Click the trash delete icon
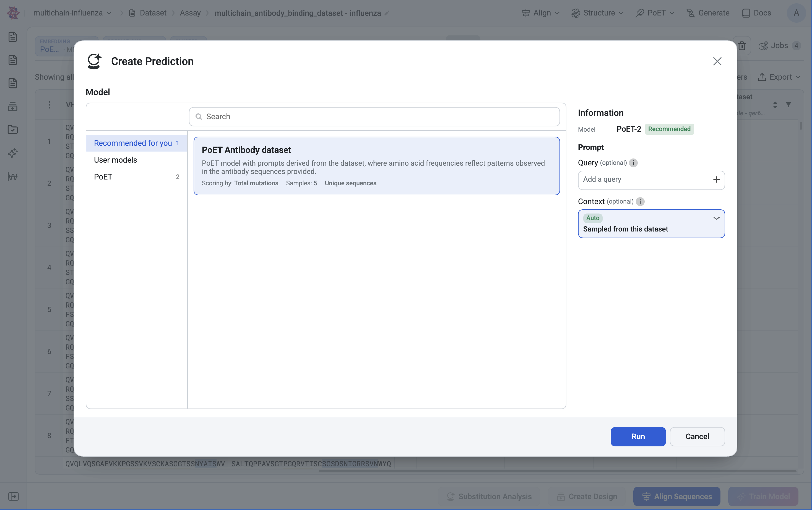 tap(742, 46)
